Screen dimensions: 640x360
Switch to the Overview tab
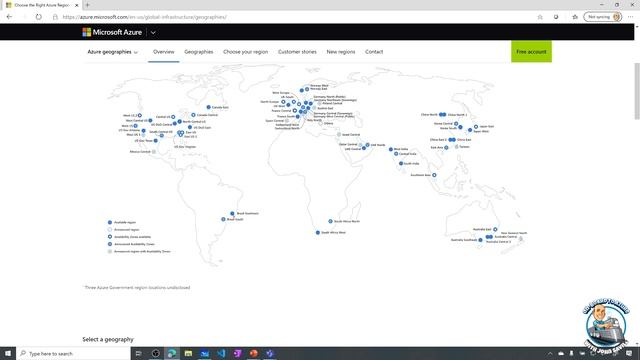(164, 52)
